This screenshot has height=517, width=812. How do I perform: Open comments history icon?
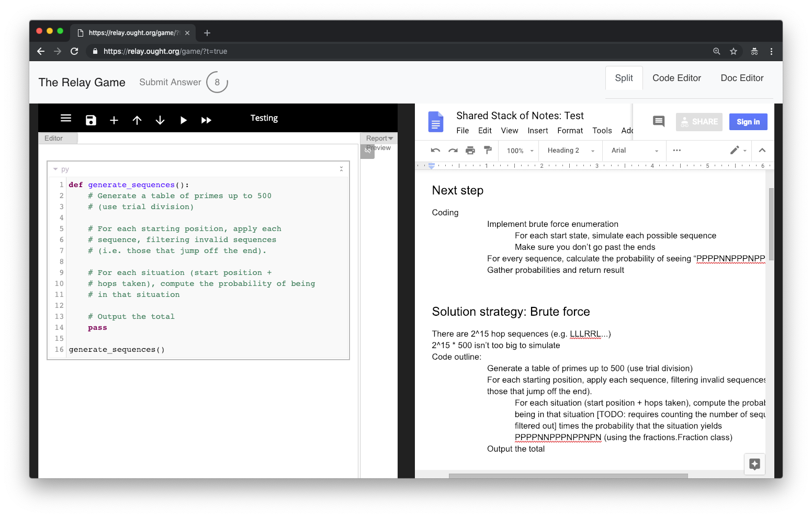tap(659, 122)
